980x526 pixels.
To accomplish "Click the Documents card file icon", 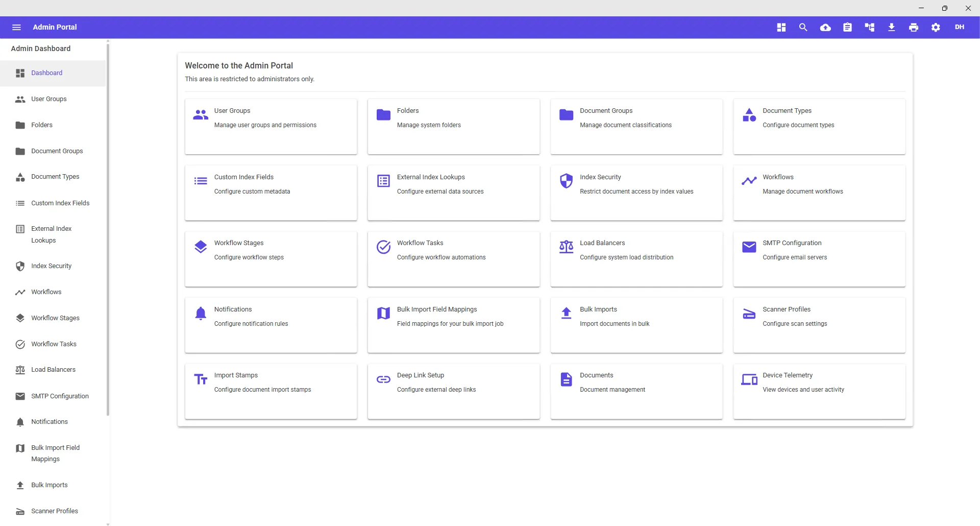I will 566,379.
